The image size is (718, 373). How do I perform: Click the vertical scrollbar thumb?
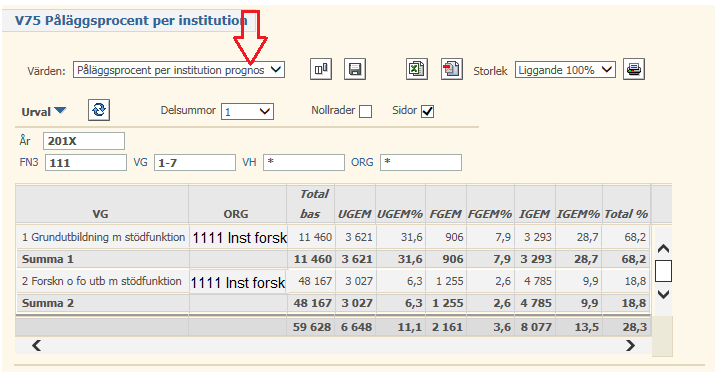click(664, 271)
